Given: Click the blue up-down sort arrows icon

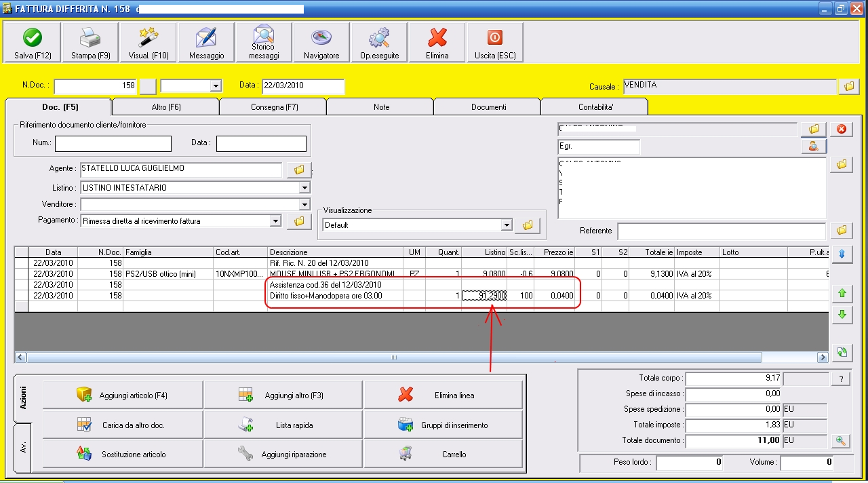Looking at the screenshot, I should tap(842, 254).
